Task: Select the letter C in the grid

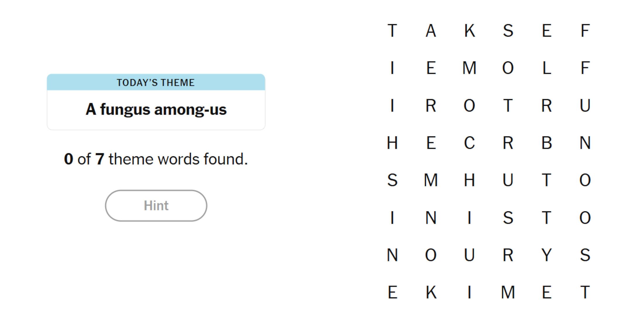Action: point(469,143)
